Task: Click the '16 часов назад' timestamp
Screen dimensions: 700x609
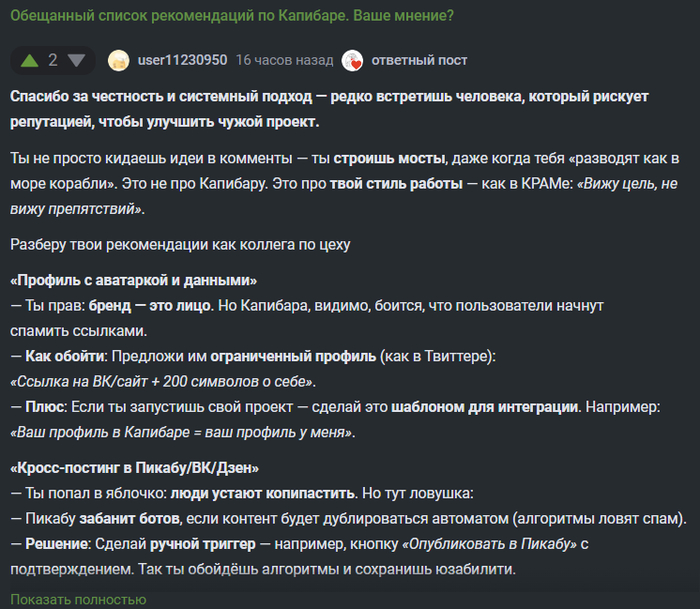Action: pos(284,60)
